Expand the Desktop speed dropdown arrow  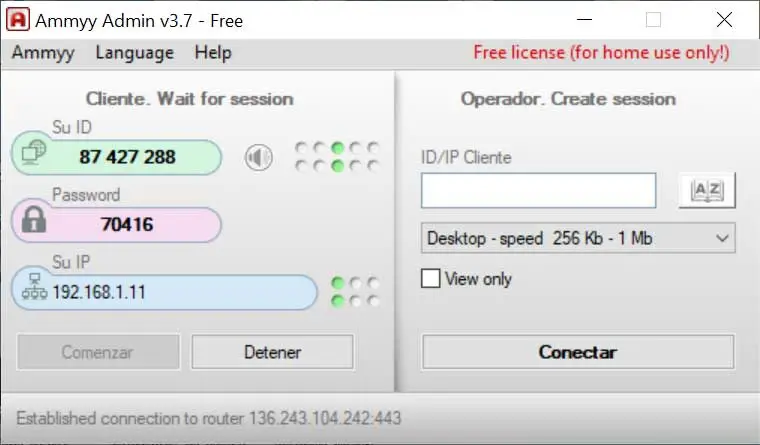tap(722, 238)
